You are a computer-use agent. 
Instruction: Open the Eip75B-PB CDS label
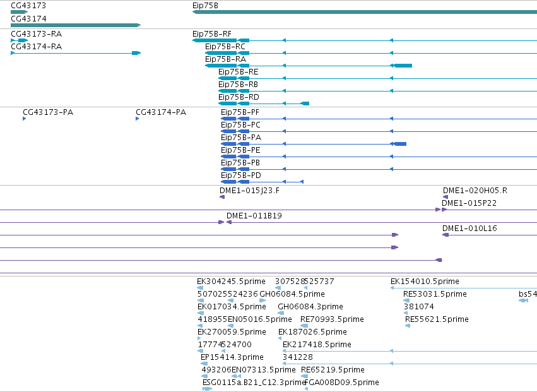pos(240,163)
